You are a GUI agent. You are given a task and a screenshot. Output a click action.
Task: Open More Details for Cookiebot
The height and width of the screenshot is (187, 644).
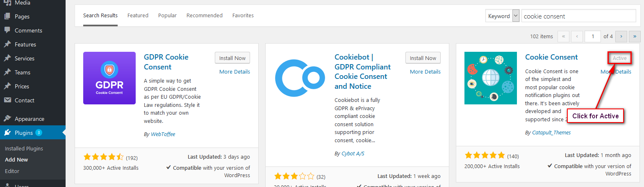coord(425,72)
